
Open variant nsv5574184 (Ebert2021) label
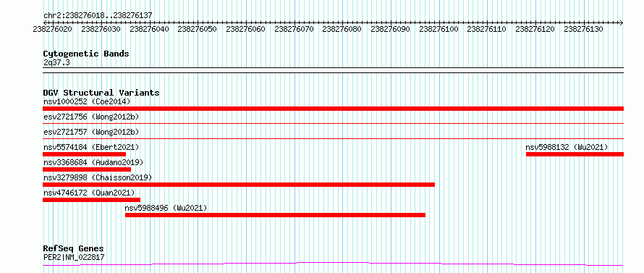91,147
